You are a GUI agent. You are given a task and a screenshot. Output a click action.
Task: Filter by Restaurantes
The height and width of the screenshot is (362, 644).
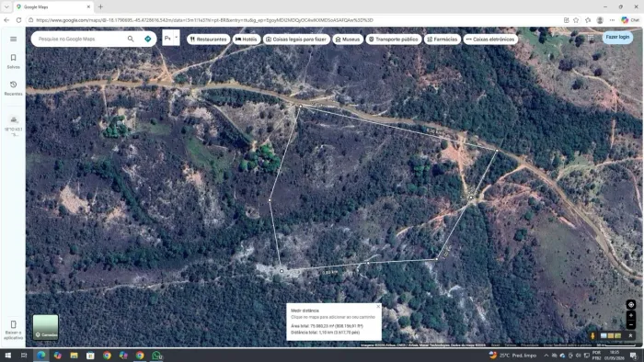tap(208, 40)
